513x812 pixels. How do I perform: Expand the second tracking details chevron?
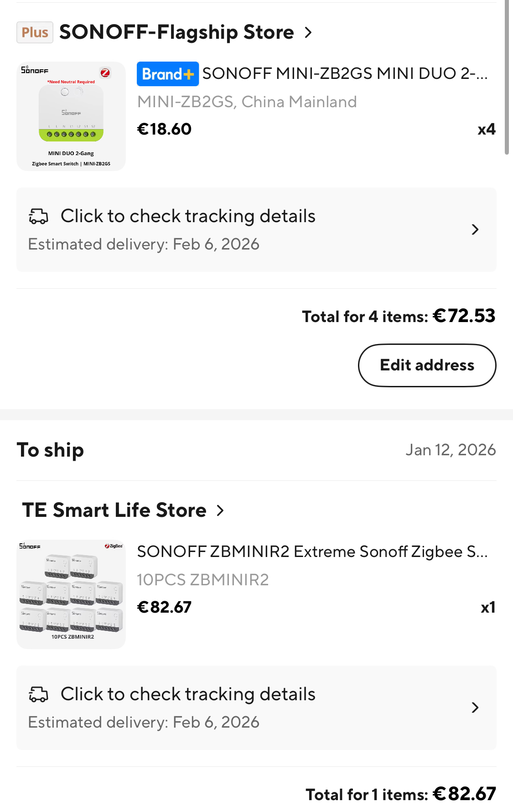pyautogui.click(x=475, y=708)
